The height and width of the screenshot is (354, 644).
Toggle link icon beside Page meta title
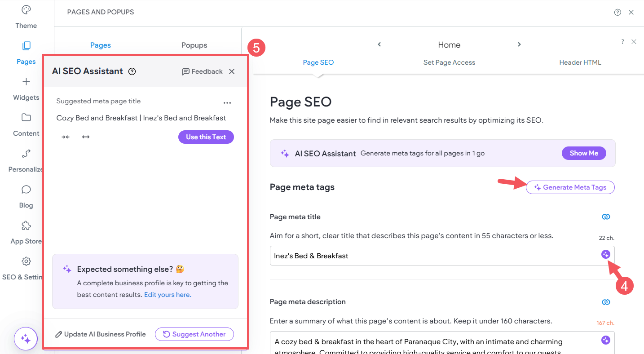tap(606, 217)
